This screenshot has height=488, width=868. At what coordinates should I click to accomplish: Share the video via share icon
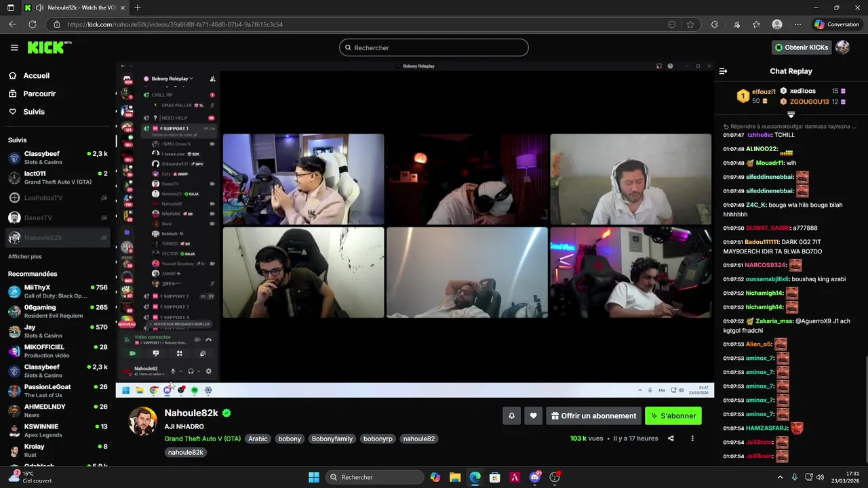point(671,439)
